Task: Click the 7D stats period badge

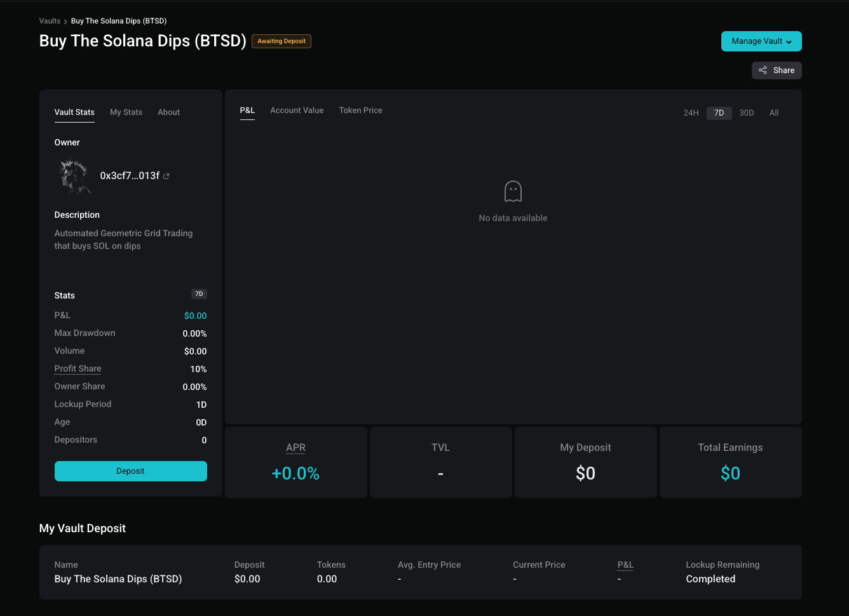Action: pyautogui.click(x=199, y=294)
